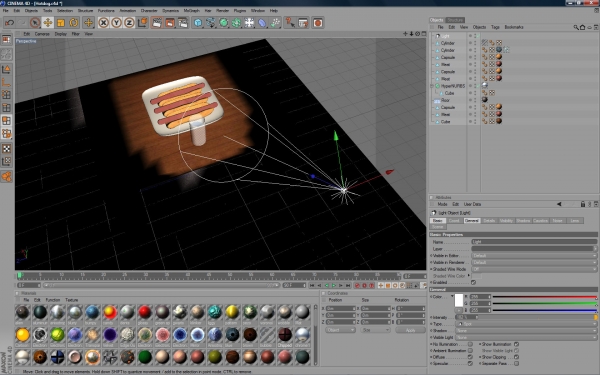Select the texture checkerboard mode sidebar icon

[x=7, y=148]
